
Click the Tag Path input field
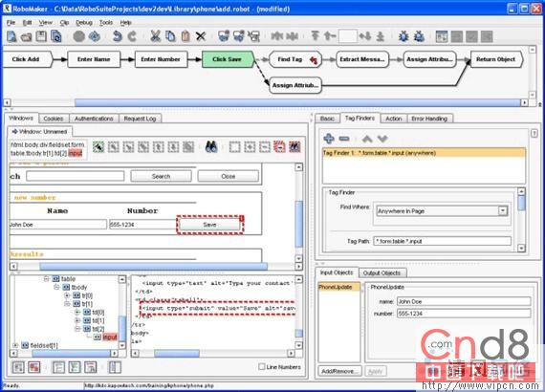point(442,241)
